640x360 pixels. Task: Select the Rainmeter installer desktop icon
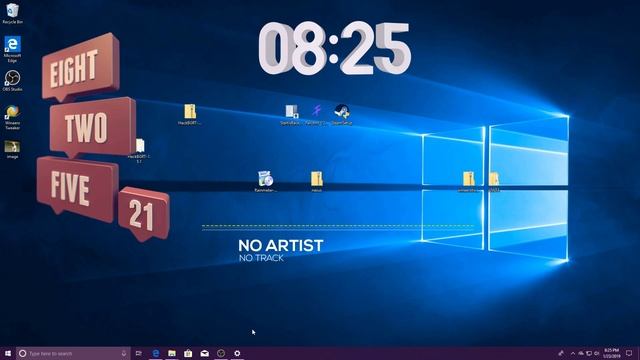(265, 181)
